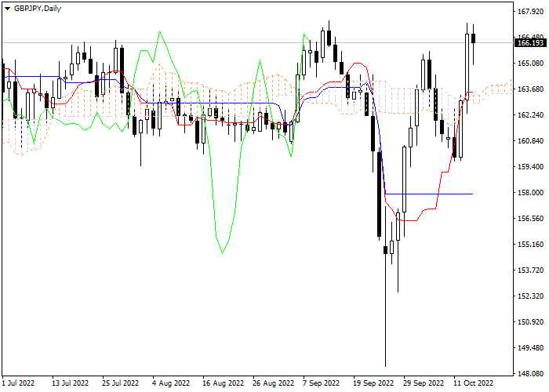This screenshot has width=549, height=392.
Task: Click the 162.240 price axis label
Action: tap(530, 115)
